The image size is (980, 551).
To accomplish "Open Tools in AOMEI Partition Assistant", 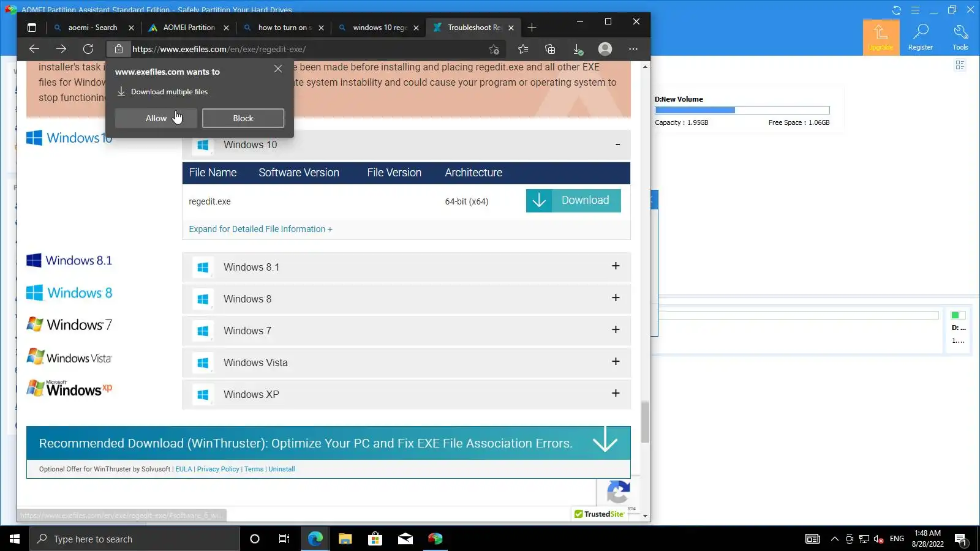I will pyautogui.click(x=960, y=37).
